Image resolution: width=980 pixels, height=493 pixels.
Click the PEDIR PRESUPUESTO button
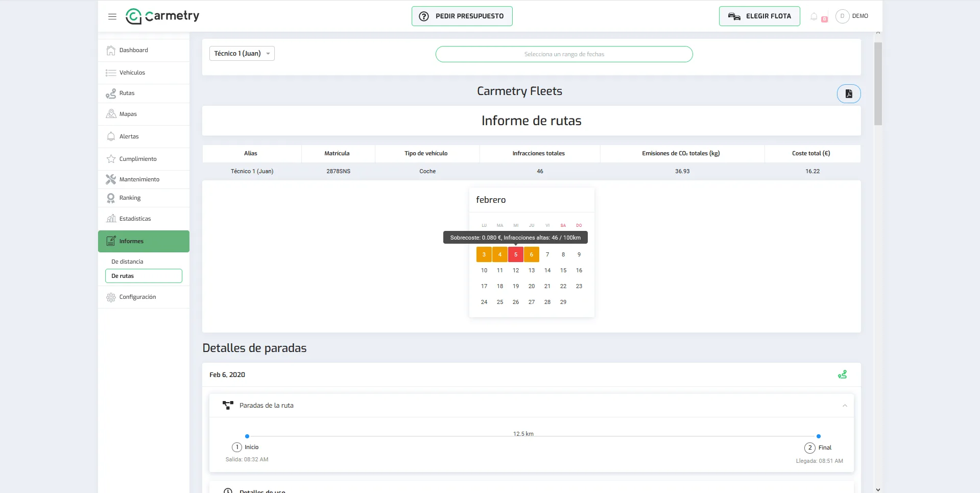pyautogui.click(x=462, y=16)
